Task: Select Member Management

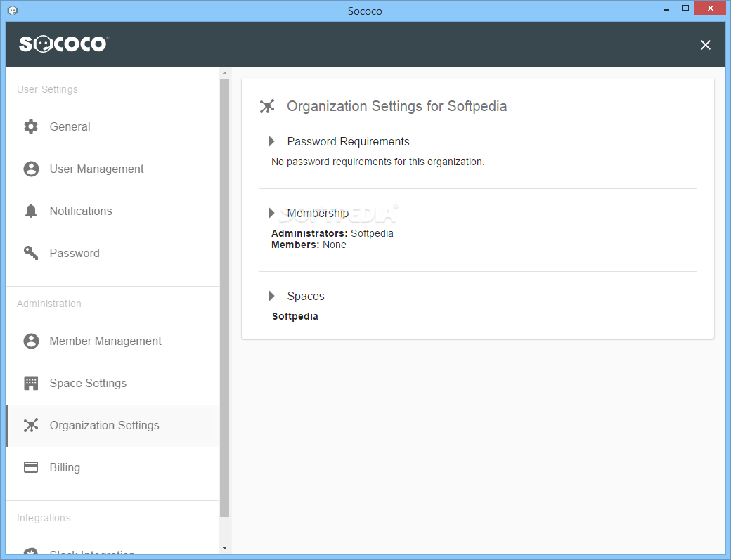Action: pos(112,341)
